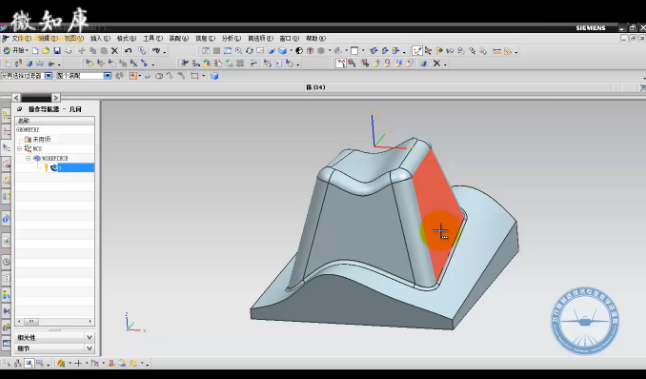Collapse the WORKPIECE tree node
Image resolution: width=646 pixels, height=379 pixels.
click(x=28, y=158)
